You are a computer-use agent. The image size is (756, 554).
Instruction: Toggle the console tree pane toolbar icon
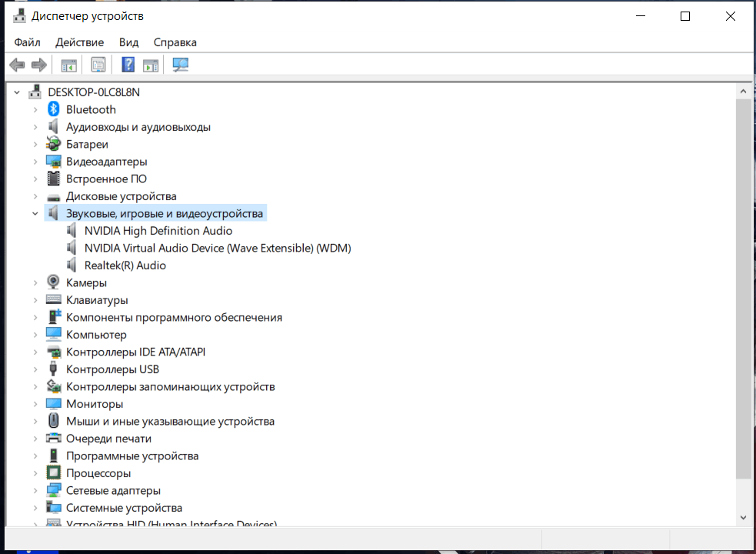click(x=69, y=65)
